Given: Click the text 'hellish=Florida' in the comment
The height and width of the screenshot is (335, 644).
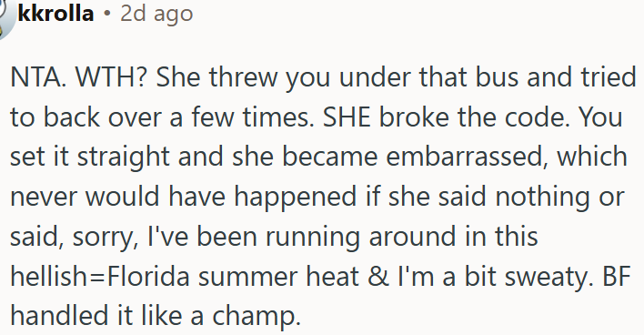Looking at the screenshot, I should (100, 276).
